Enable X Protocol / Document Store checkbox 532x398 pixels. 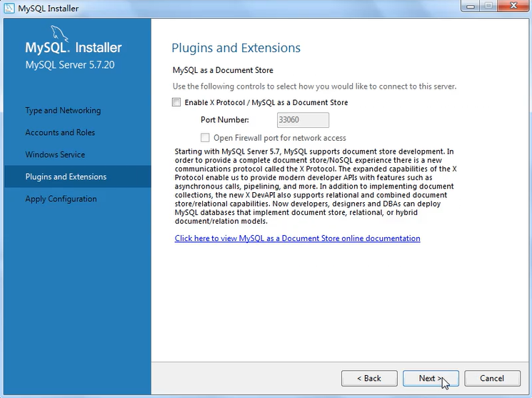click(x=176, y=102)
